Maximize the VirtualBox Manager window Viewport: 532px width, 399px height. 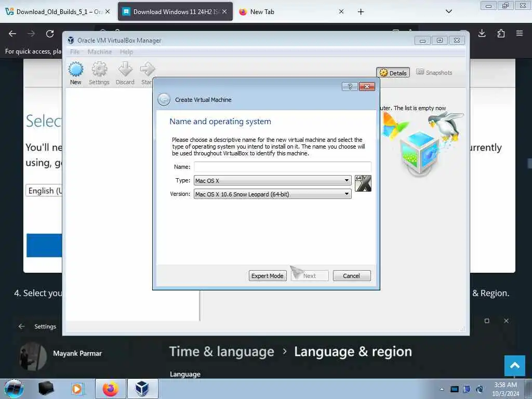click(x=440, y=41)
